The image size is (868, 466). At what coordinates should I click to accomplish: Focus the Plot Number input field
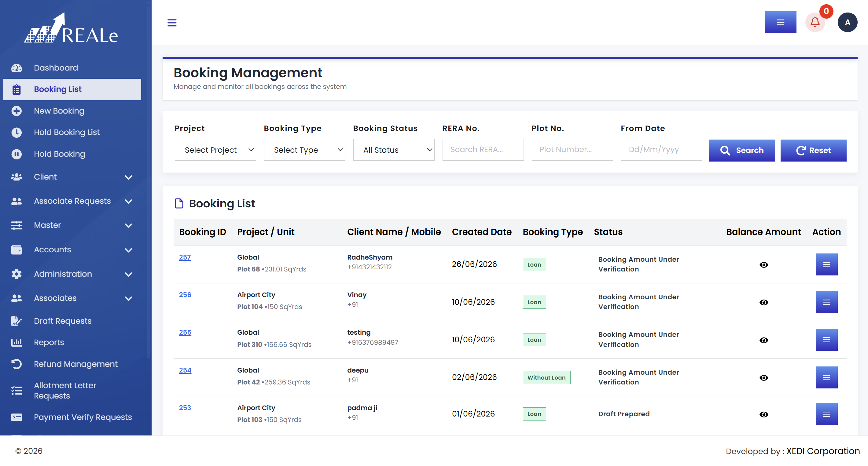(572, 150)
